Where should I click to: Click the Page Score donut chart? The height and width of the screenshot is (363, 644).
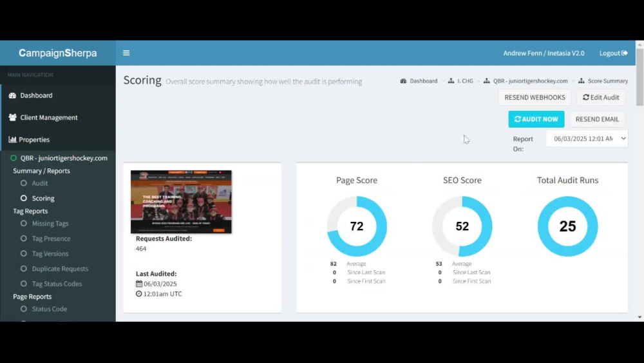(x=357, y=226)
